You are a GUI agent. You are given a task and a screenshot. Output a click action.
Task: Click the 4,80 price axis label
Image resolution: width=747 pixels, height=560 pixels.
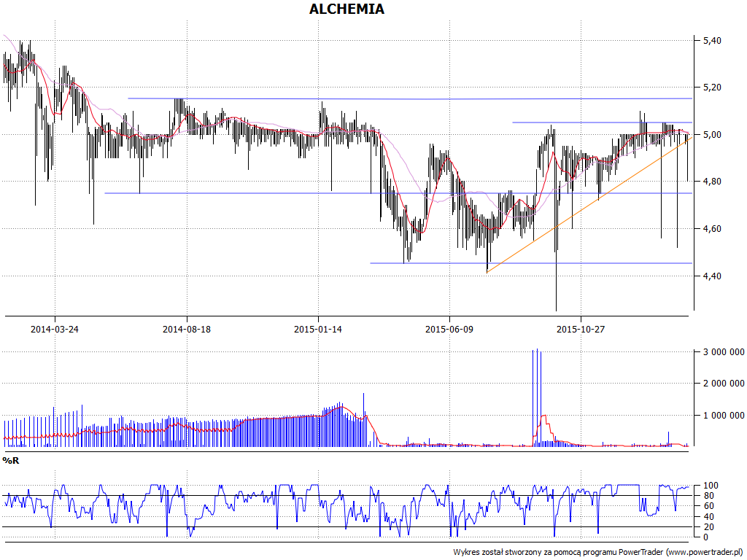tap(712, 182)
